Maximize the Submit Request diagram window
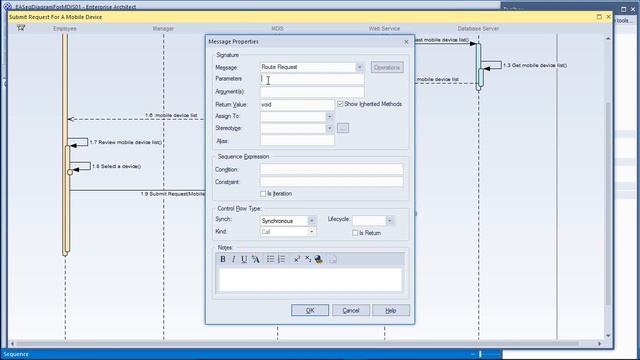The width and height of the screenshot is (640, 360). 599,17
